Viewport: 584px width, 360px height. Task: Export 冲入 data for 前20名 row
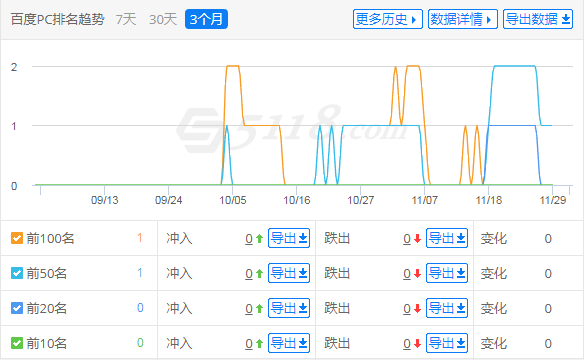289,308
